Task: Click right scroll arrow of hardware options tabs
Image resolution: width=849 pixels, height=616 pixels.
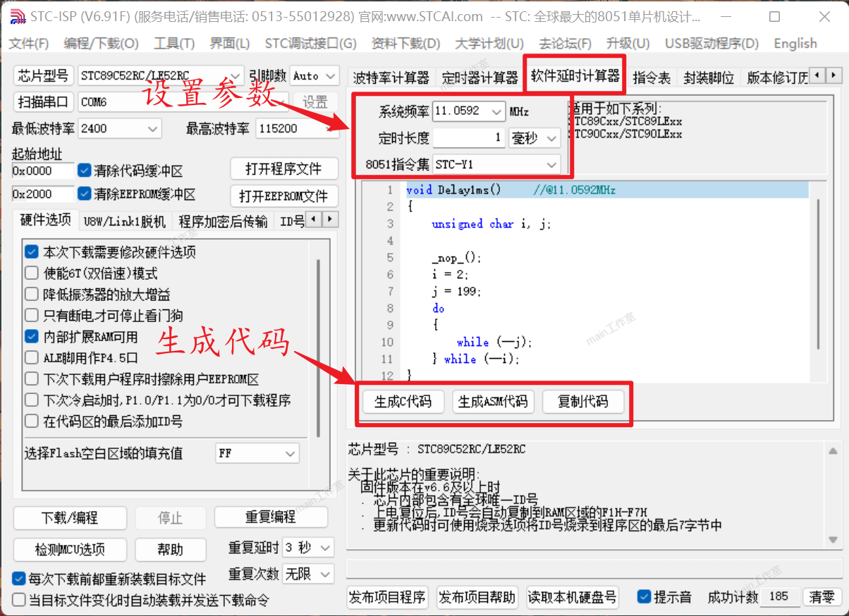Action: click(329, 219)
